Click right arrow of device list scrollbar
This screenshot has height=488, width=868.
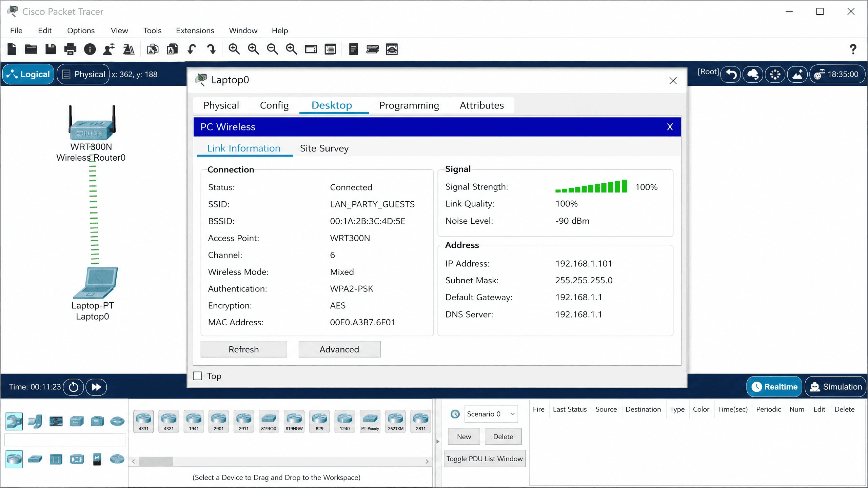pos(427,461)
